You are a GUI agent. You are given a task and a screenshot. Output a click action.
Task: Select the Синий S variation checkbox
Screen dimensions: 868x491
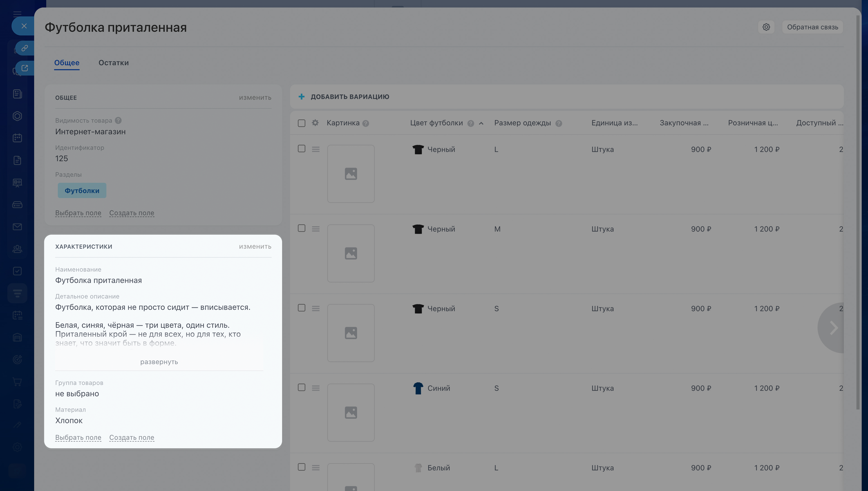coord(301,387)
